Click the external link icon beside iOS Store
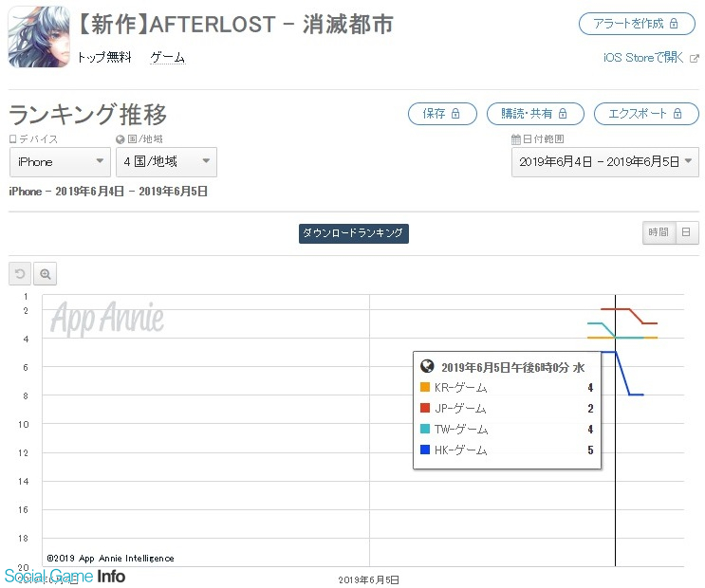The width and height of the screenshot is (705, 588). (x=695, y=59)
